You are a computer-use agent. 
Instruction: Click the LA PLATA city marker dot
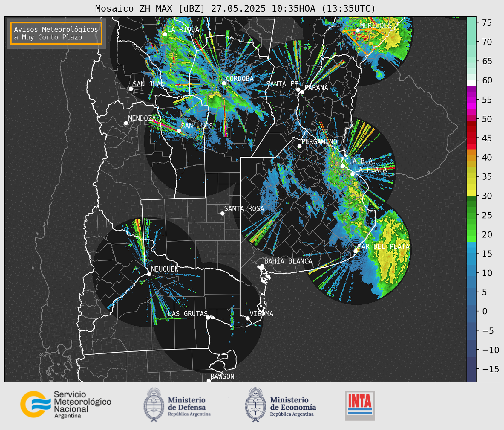pyautogui.click(x=353, y=174)
